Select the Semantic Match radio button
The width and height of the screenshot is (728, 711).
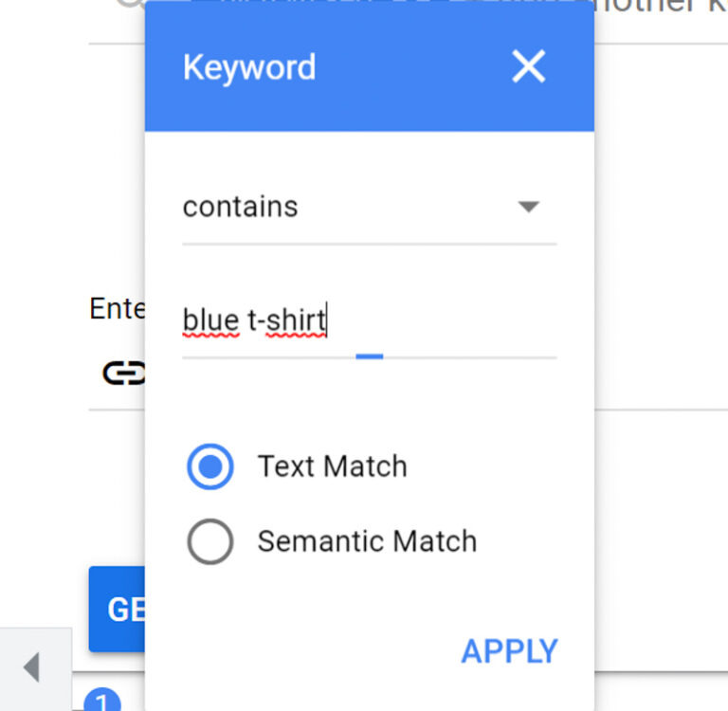[209, 541]
